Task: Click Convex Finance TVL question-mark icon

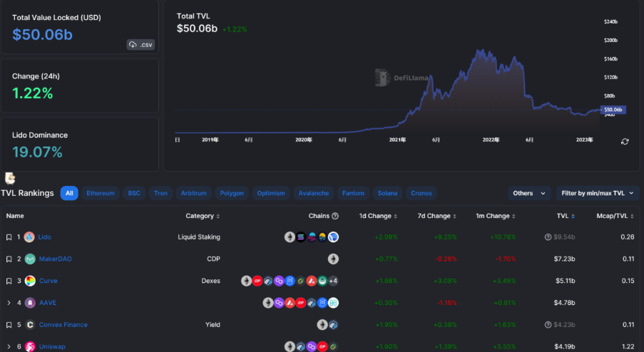Action: pyautogui.click(x=548, y=324)
